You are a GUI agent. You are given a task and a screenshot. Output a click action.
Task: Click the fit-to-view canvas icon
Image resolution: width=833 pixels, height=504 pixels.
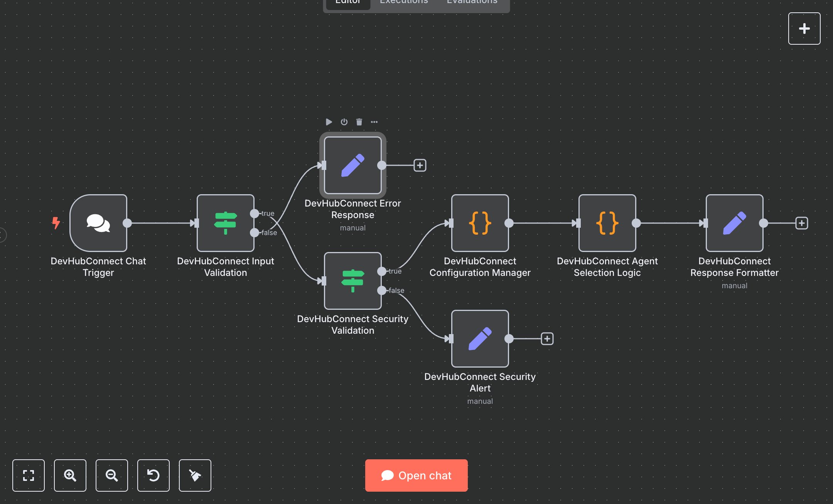click(x=29, y=475)
